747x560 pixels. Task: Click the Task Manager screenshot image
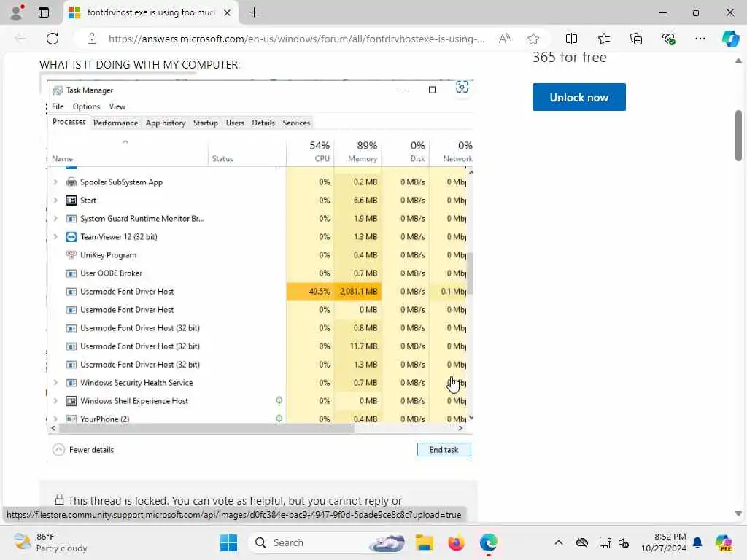click(x=260, y=271)
